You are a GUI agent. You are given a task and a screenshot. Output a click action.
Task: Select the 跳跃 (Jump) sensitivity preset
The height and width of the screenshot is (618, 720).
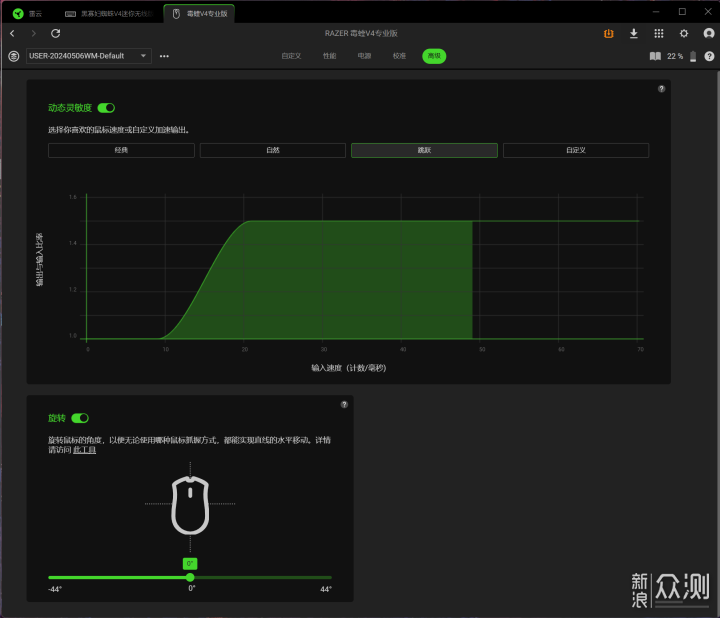[x=424, y=150]
